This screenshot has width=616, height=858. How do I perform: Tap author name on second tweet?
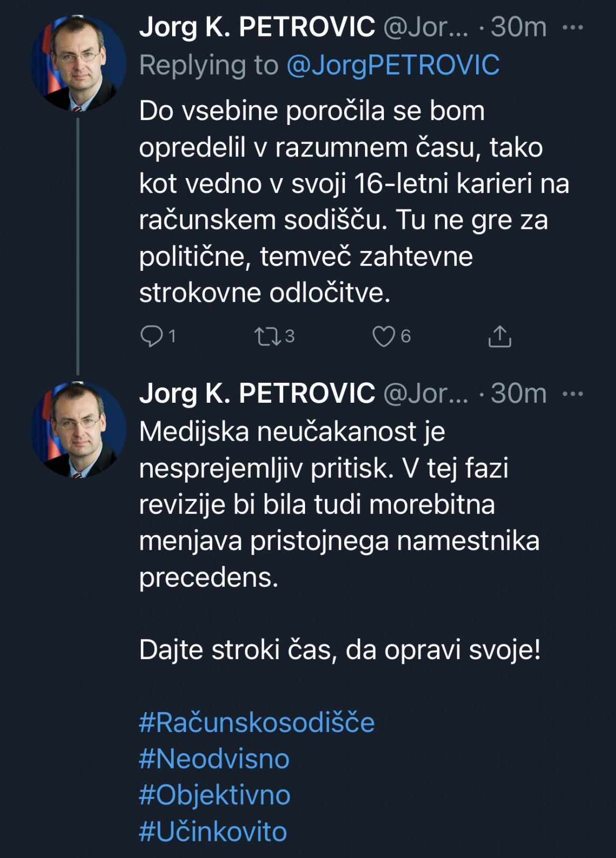[x=257, y=394]
